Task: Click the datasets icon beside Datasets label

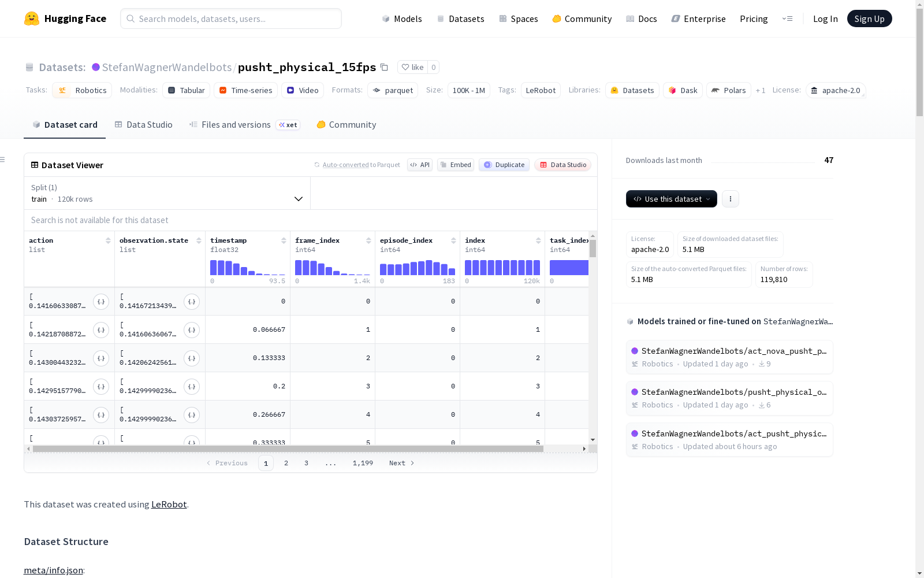Action: point(29,67)
